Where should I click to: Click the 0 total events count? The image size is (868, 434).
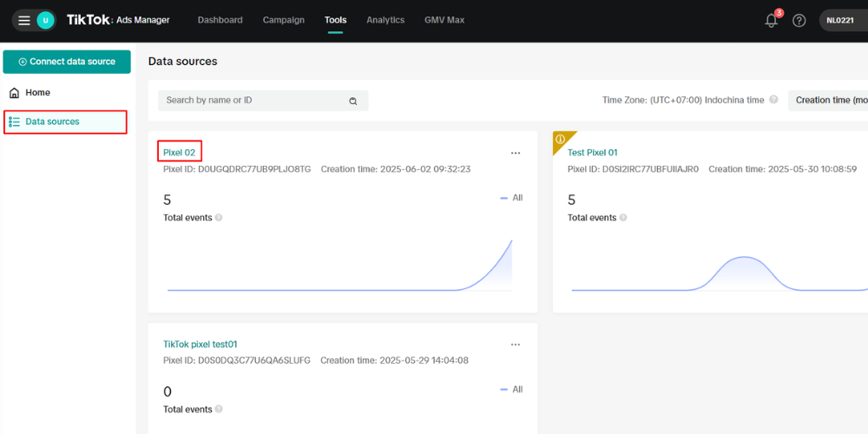tap(168, 392)
